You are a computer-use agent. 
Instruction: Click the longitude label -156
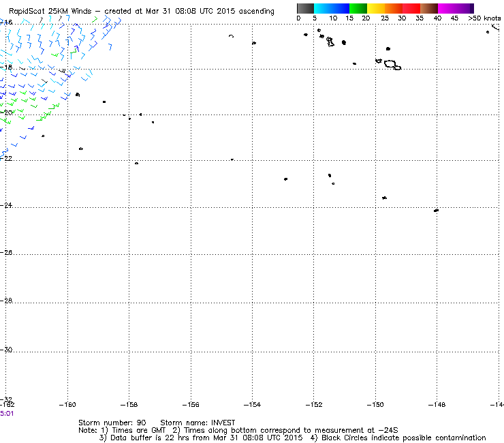191,405
